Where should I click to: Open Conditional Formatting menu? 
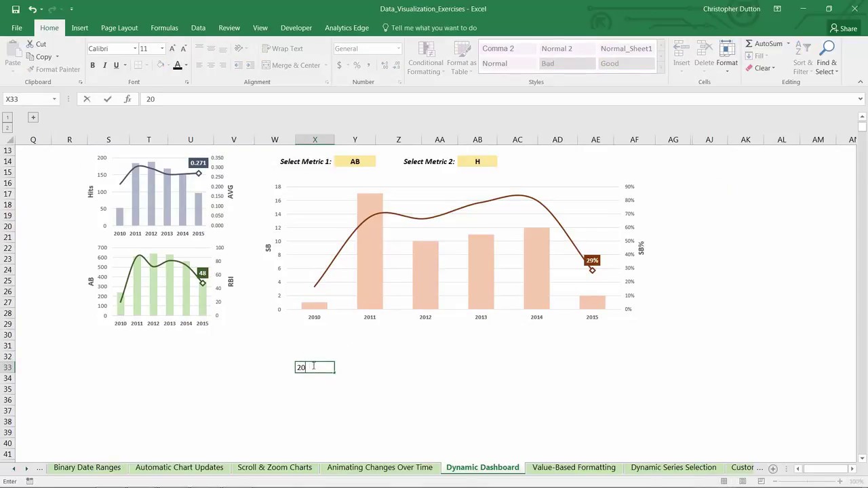[426, 58]
